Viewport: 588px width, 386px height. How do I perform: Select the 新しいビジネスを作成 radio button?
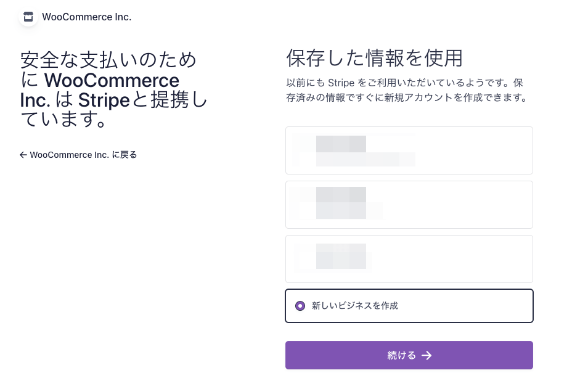300,305
